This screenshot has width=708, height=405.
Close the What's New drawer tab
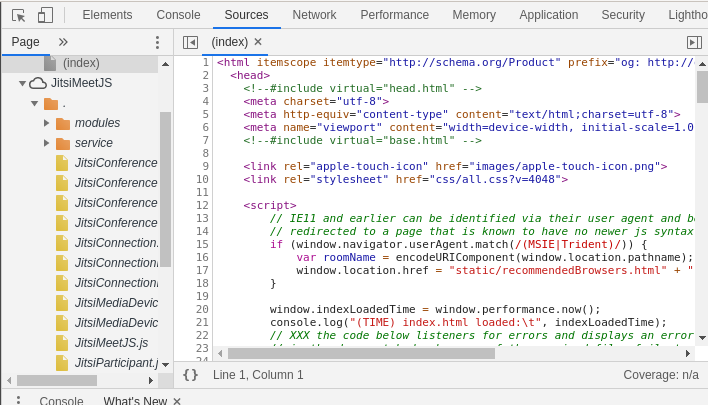(x=177, y=401)
